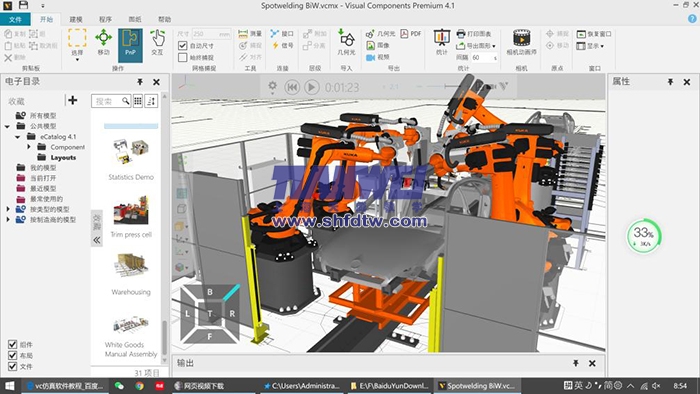
Task: Activate the Move (移动) tool
Action: click(104, 42)
